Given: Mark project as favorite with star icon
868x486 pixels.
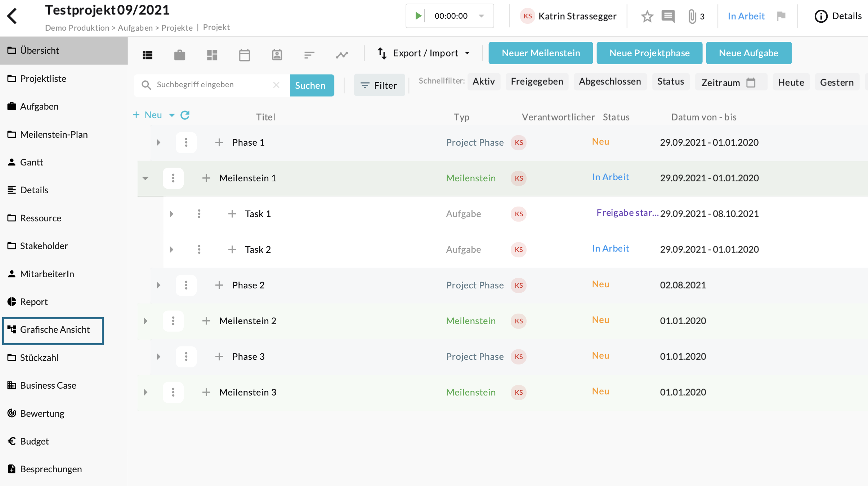Looking at the screenshot, I should (647, 16).
